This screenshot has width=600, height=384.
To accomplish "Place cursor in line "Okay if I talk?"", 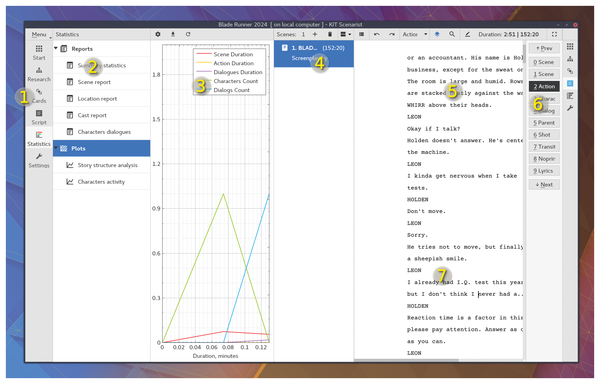I will 433,129.
